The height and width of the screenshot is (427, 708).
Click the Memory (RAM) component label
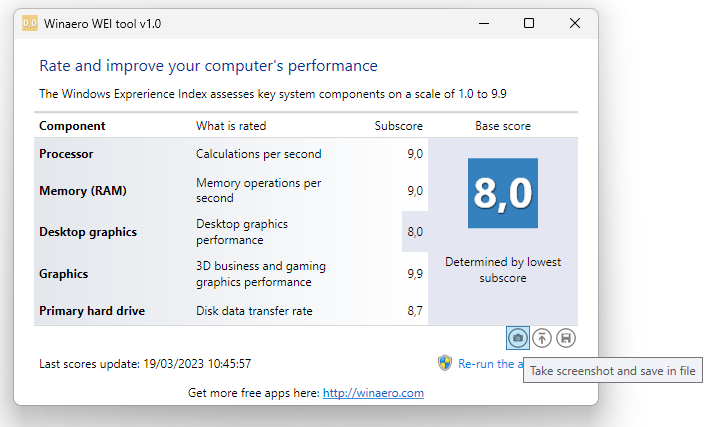pos(82,191)
